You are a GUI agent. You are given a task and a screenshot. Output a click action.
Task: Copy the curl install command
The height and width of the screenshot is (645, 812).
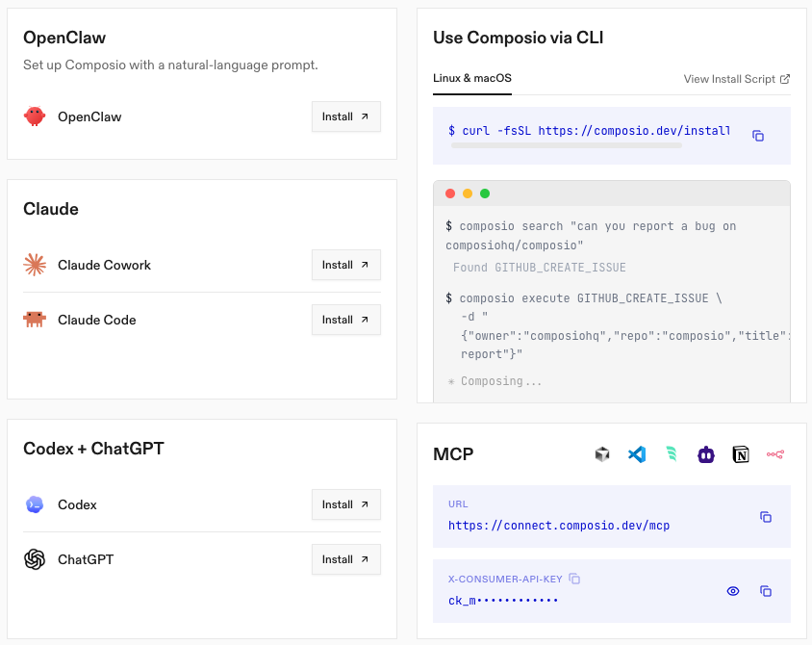tap(758, 136)
